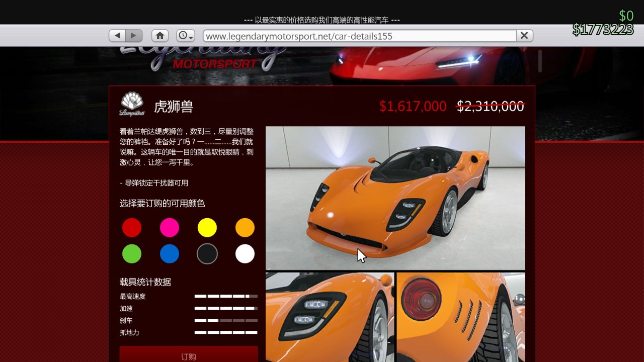644x362 pixels.
Task: Go to the browser home page icon
Action: click(160, 36)
